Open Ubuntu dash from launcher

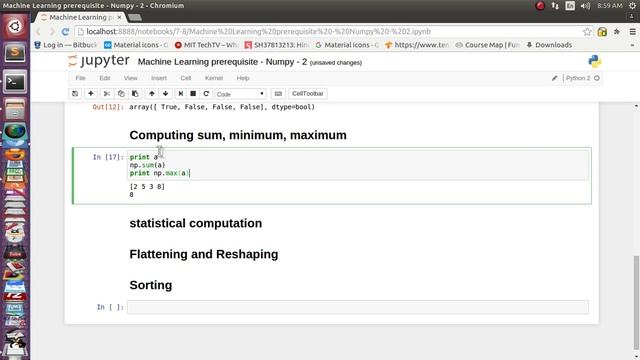[x=15, y=27]
